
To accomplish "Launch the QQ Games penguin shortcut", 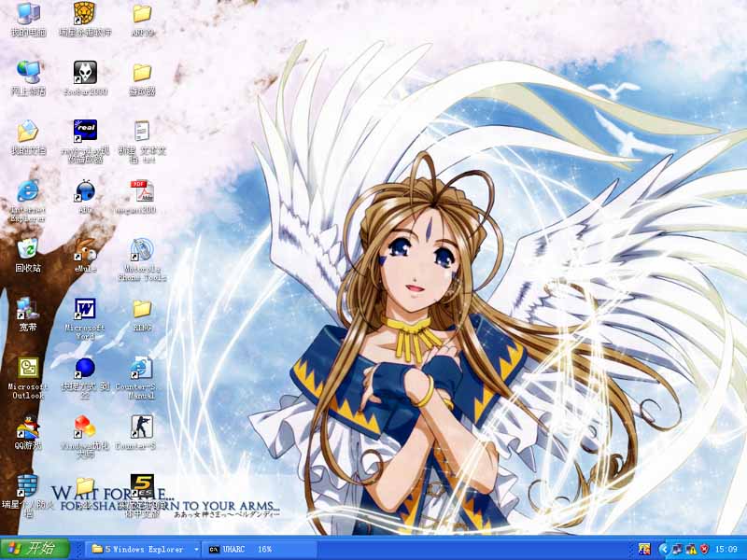I will (x=28, y=432).
